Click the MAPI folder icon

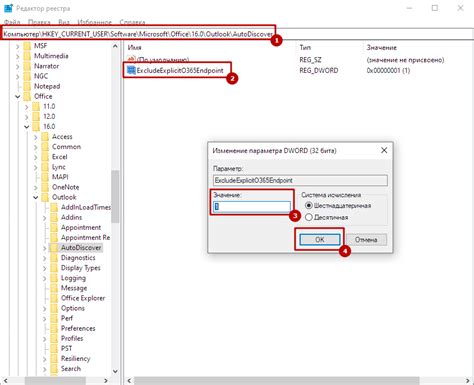[45, 177]
